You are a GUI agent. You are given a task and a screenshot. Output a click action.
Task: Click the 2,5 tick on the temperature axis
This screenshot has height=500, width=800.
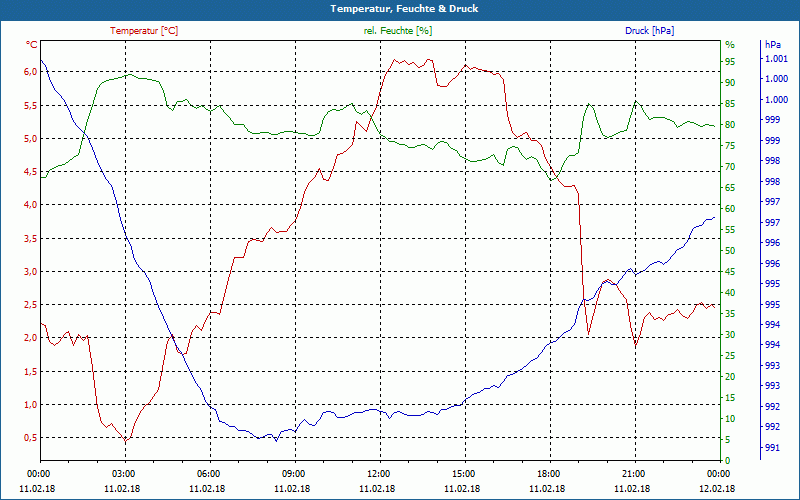pos(31,305)
